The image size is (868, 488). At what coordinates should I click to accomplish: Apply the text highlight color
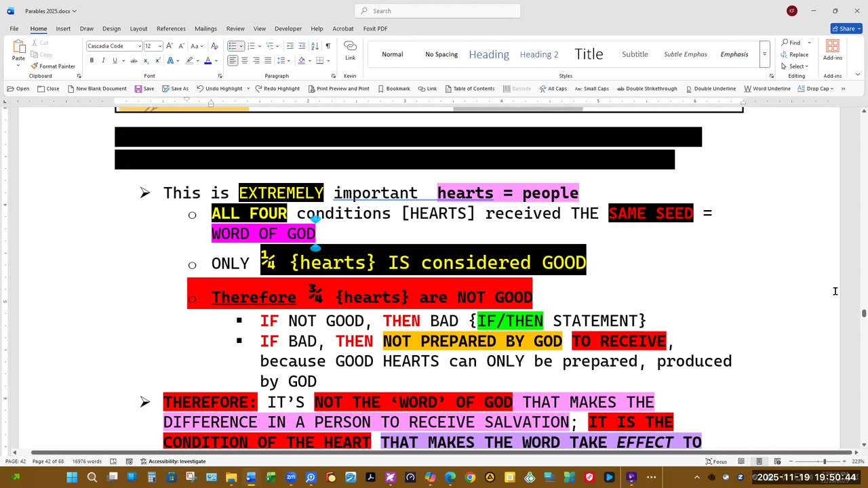[x=189, y=60]
